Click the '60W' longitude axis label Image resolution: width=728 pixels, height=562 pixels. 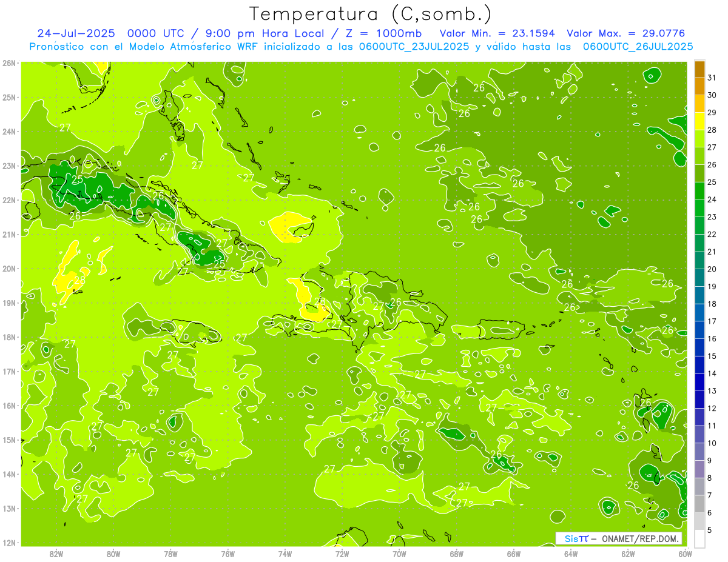click(x=685, y=554)
